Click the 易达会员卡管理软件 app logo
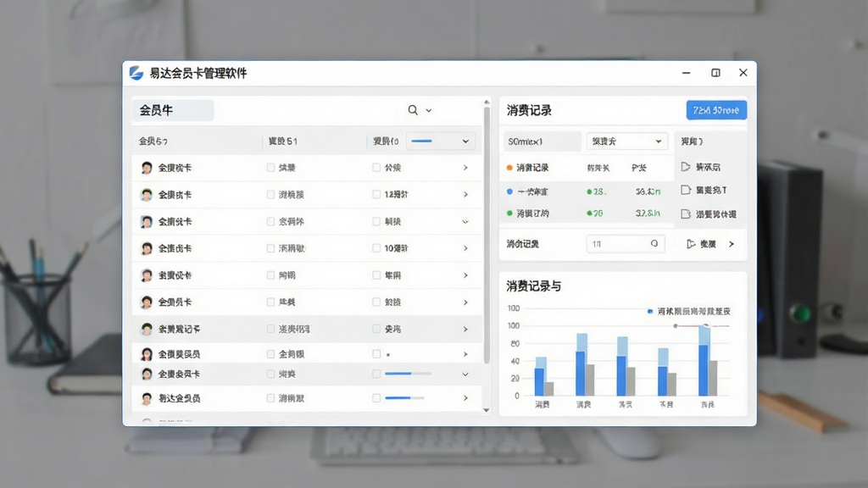The image size is (868, 488). tap(136, 73)
